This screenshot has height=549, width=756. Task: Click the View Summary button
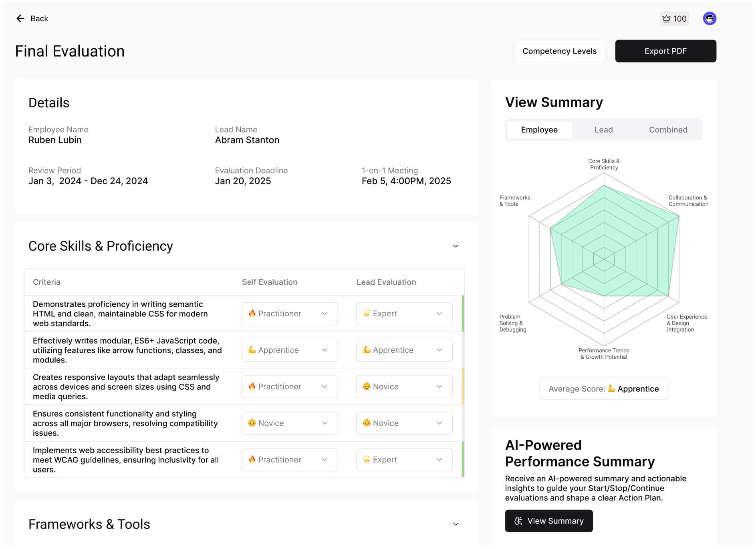point(549,521)
